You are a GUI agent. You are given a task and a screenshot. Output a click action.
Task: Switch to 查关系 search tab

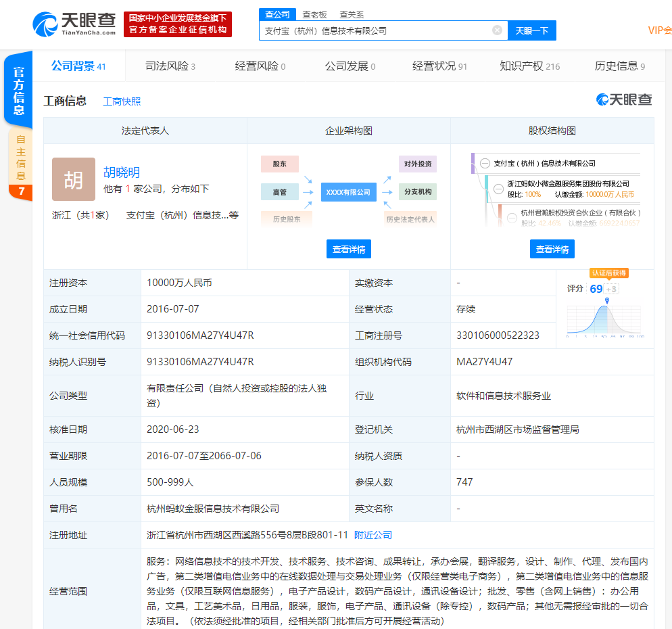pos(352,15)
